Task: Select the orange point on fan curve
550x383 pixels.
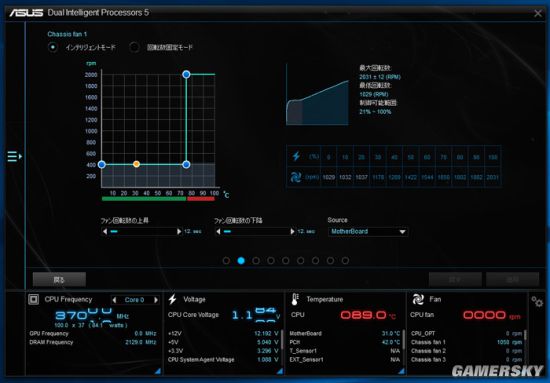Action: 136,164
